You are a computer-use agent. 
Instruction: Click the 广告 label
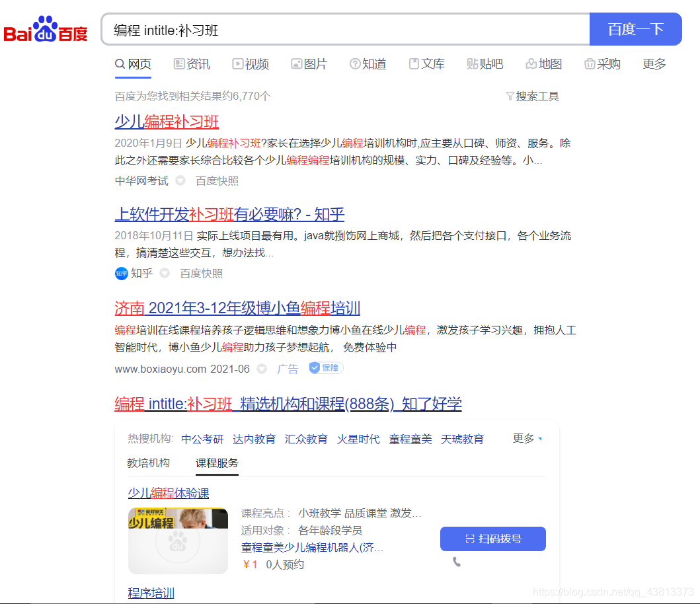(287, 369)
